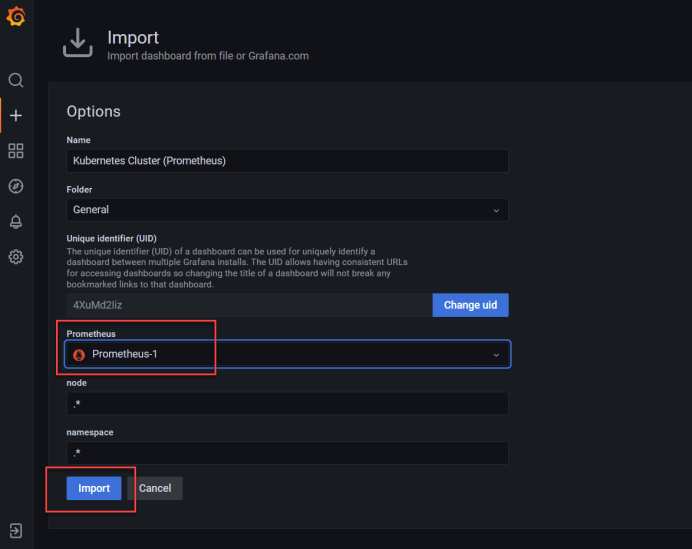Click the Cancel button
The height and width of the screenshot is (549, 692).
click(155, 488)
